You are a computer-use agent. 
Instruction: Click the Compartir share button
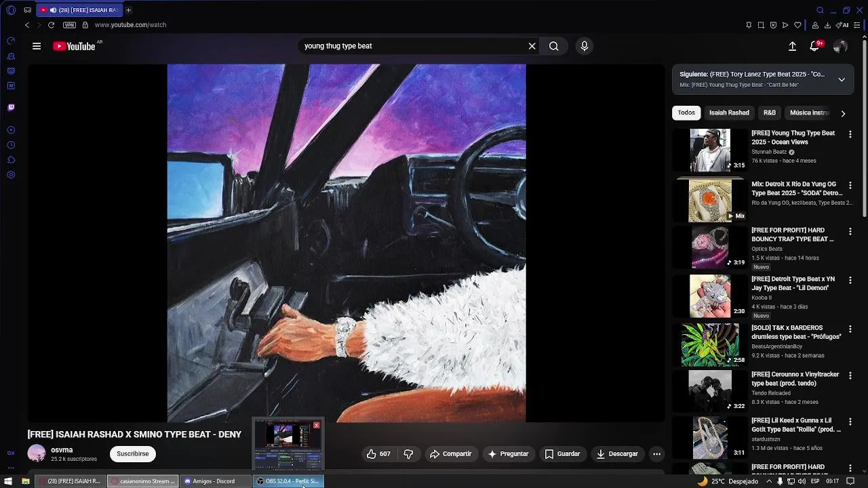tap(450, 453)
